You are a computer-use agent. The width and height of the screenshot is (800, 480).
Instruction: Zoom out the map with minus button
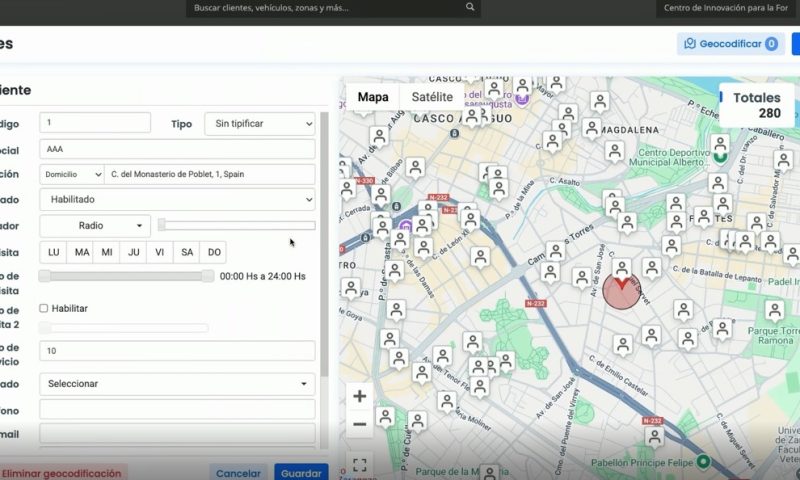360,424
